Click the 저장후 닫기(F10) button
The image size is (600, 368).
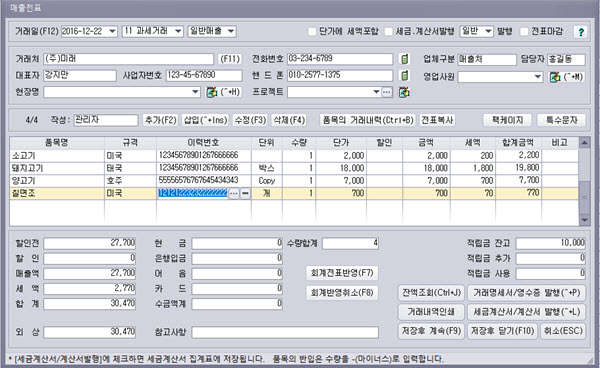tap(502, 331)
